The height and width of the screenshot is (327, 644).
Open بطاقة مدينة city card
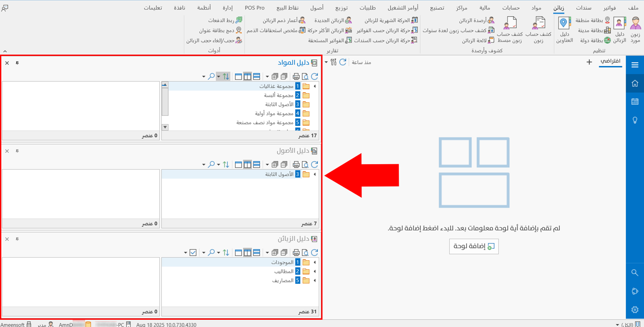tap(594, 30)
